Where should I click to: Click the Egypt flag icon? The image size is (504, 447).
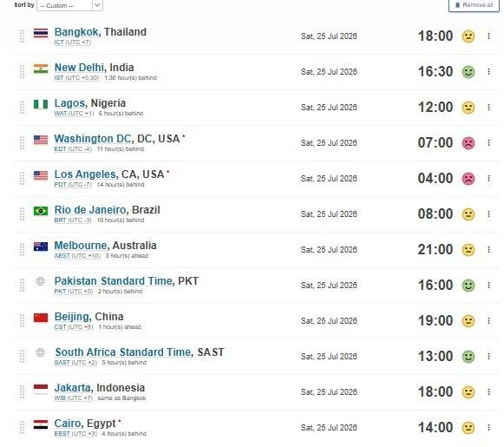41,424
